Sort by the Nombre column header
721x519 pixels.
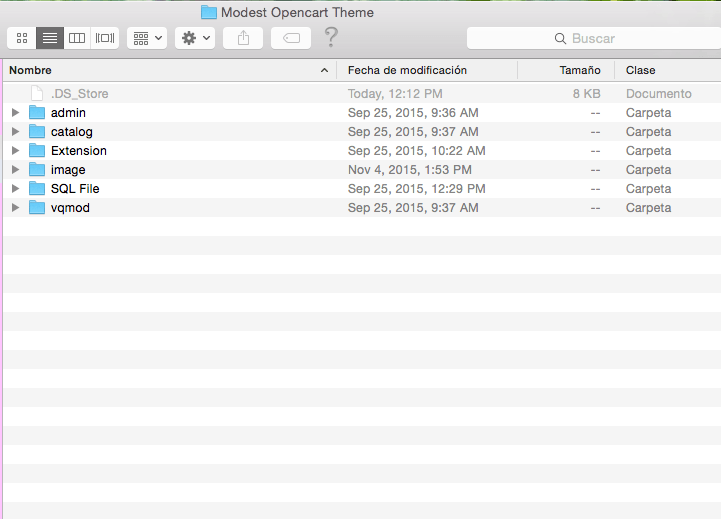(170, 70)
